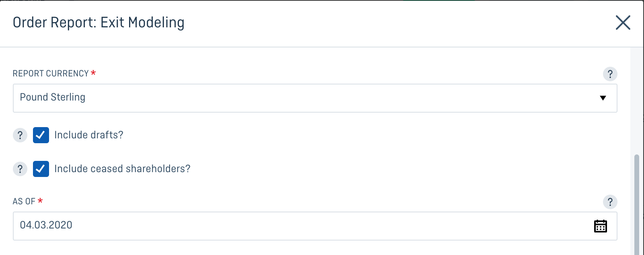
Task: Expand the Pound Sterling currency selector
Action: [315, 98]
